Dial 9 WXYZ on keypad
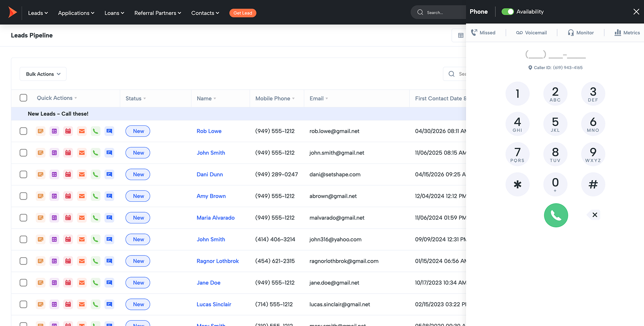The height and width of the screenshot is (326, 644). pyautogui.click(x=593, y=154)
